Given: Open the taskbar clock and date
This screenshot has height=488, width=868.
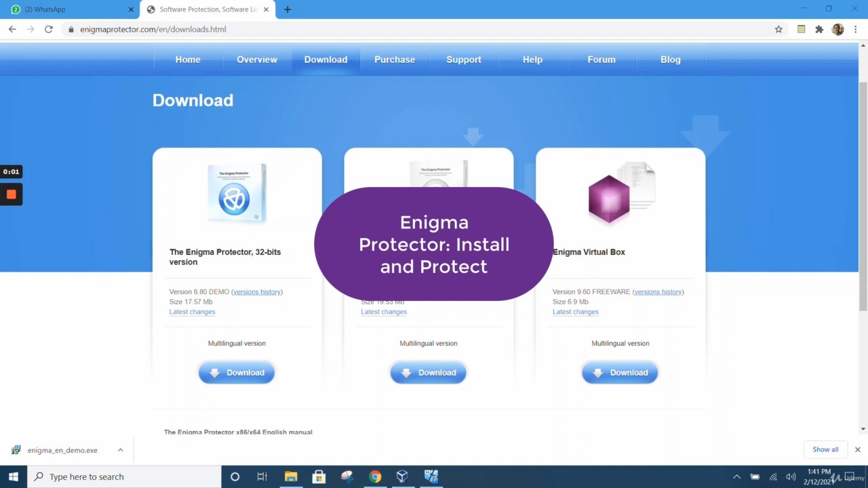Looking at the screenshot, I should [819, 476].
